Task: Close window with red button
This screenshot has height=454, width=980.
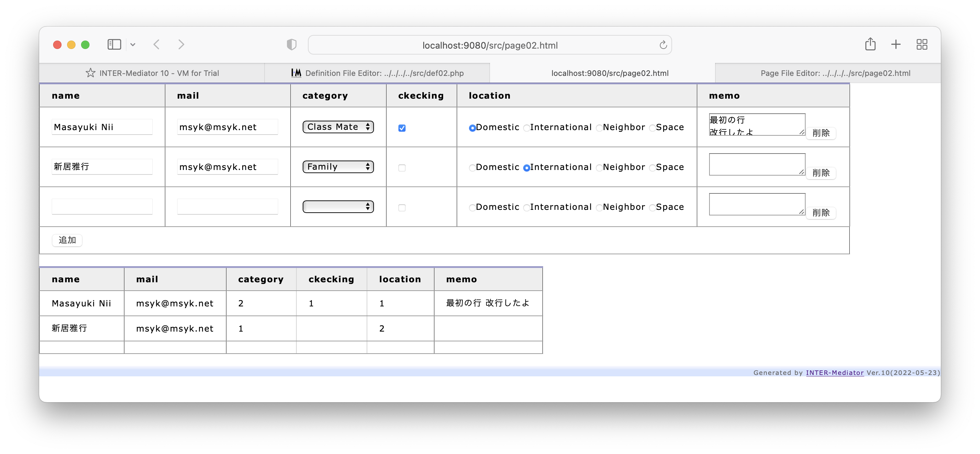Action: coord(57,44)
